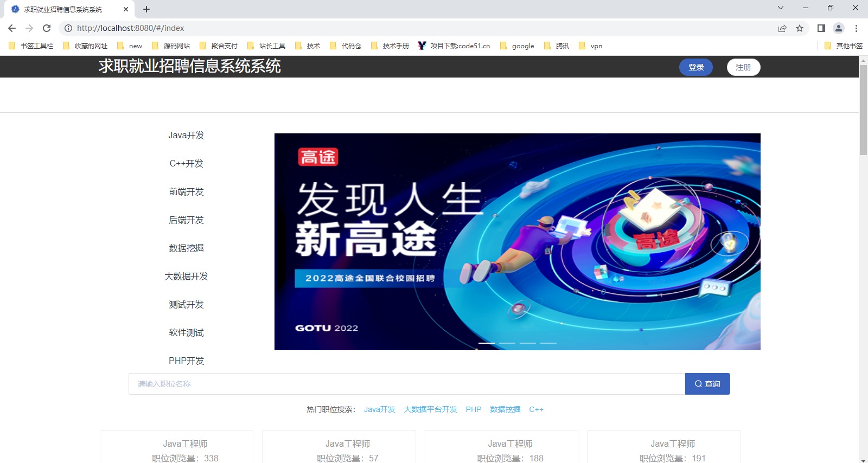
Task: Search hot keyword Java开发
Action: (380, 410)
